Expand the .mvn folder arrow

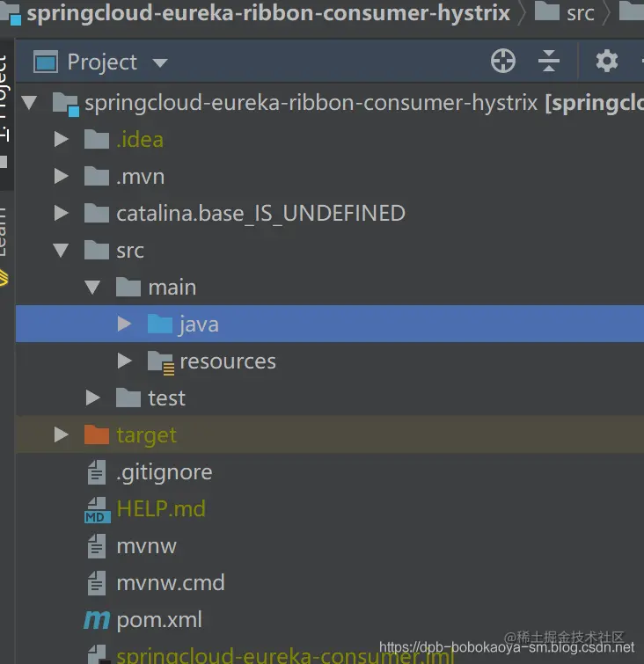tap(62, 176)
